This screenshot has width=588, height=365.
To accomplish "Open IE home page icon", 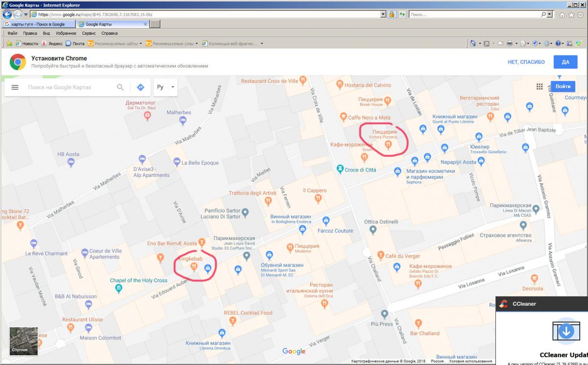I will point(563,15).
